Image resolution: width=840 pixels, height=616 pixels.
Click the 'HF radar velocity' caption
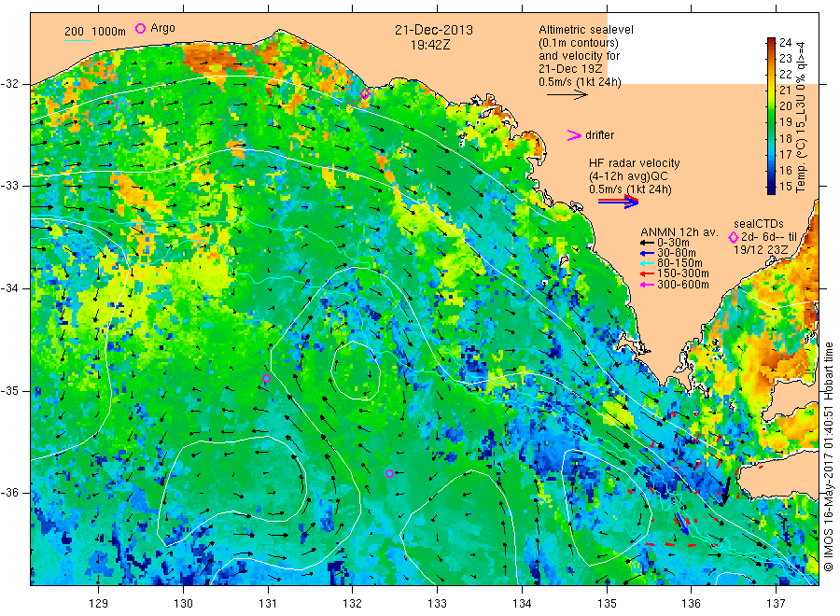pyautogui.click(x=635, y=162)
